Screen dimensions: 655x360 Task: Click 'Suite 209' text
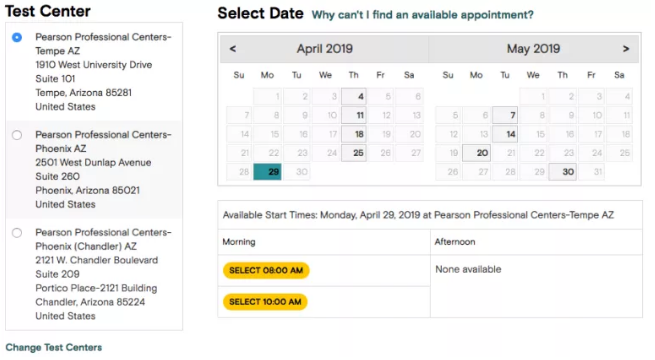coord(57,274)
